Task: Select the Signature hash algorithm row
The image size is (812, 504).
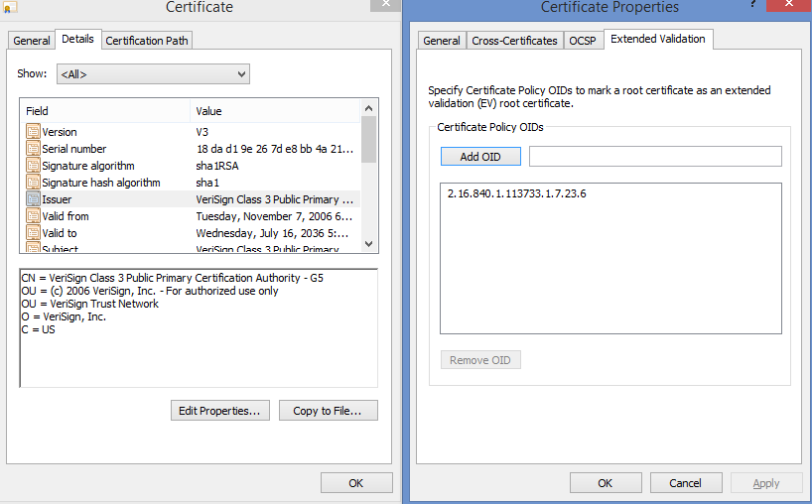Action: pos(192,183)
